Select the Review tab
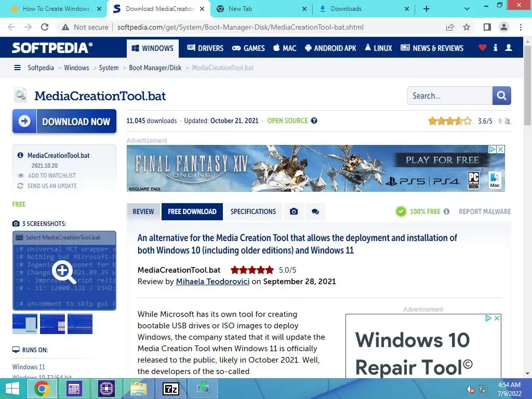This screenshot has width=532, height=399. pyautogui.click(x=143, y=212)
